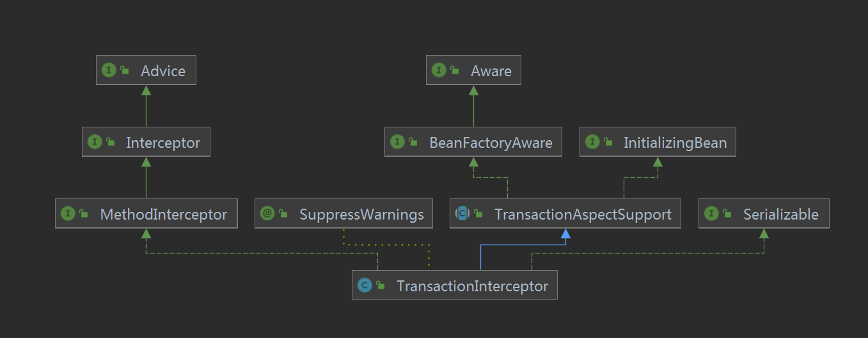This screenshot has width=868, height=338.
Task: Click the interface icon on the BeanFactoryAware node
Action: pyautogui.click(x=397, y=142)
